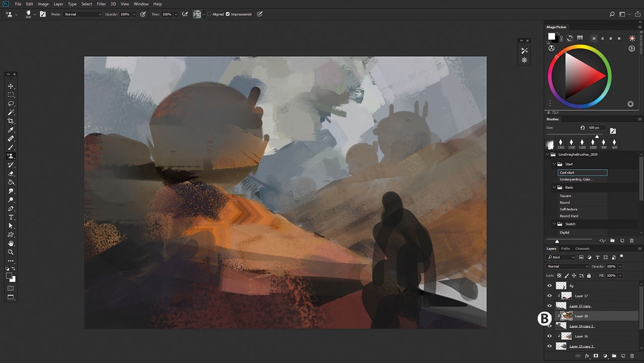The width and height of the screenshot is (644, 363).
Task: Click the Add layer style fx icon
Action: click(587, 356)
